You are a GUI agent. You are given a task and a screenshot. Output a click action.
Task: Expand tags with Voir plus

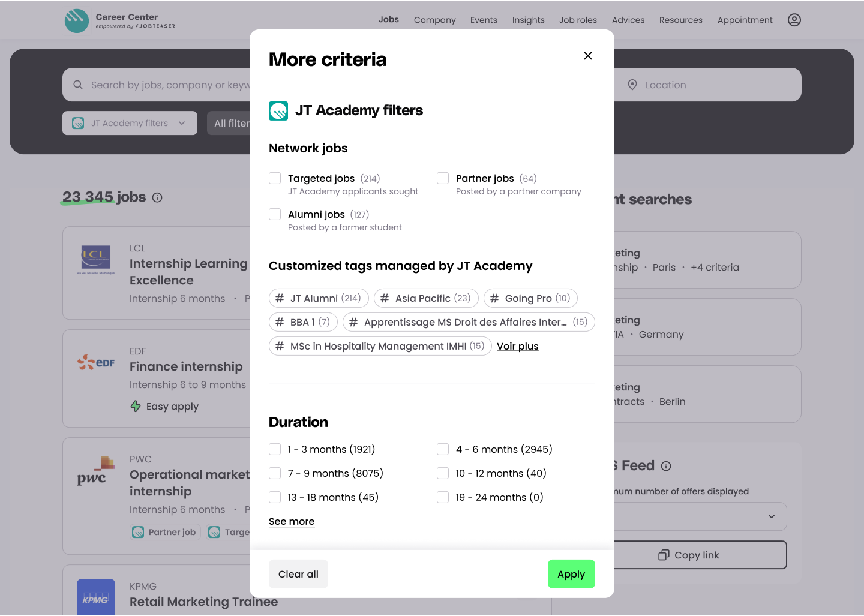point(518,346)
